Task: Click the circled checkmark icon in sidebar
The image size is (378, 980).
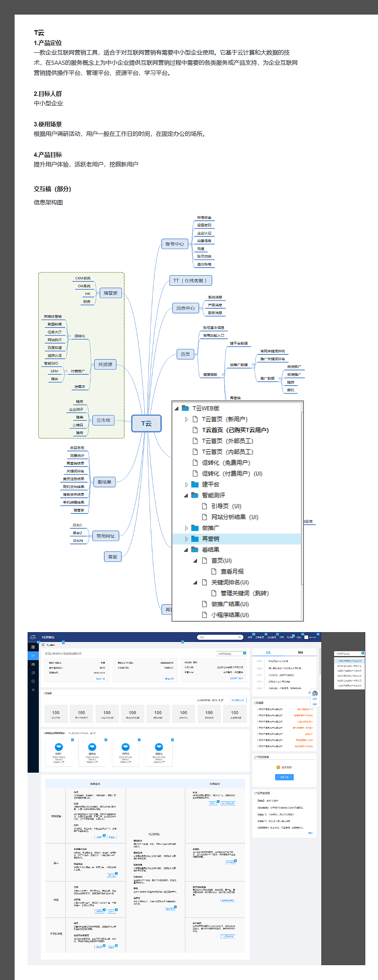Action: 33,681
